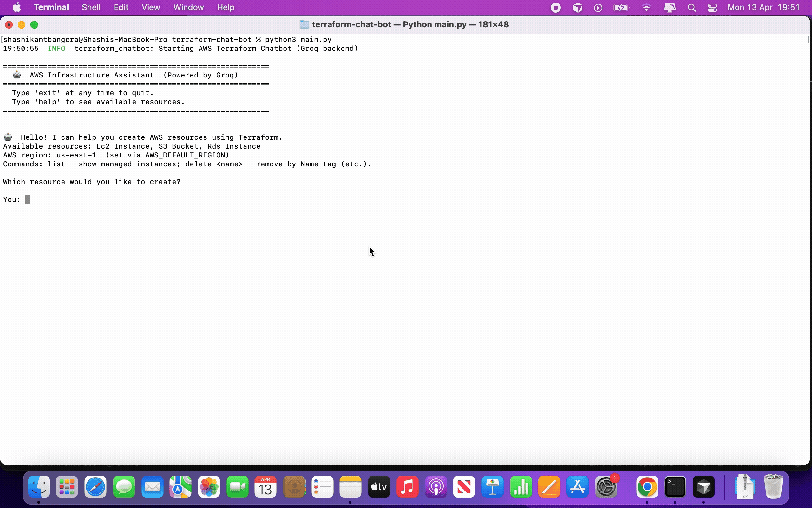Open Spotlight search
This screenshot has width=812, height=508.
(691, 8)
